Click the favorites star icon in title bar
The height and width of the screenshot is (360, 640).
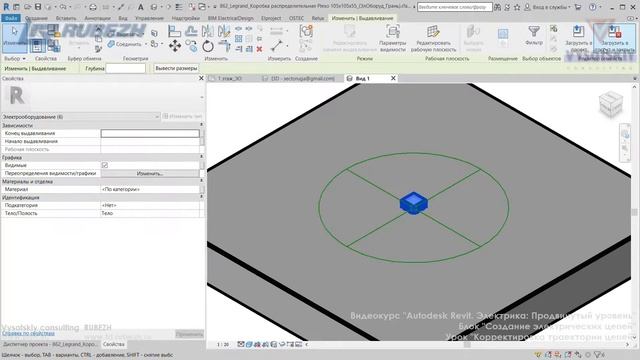click(517, 7)
